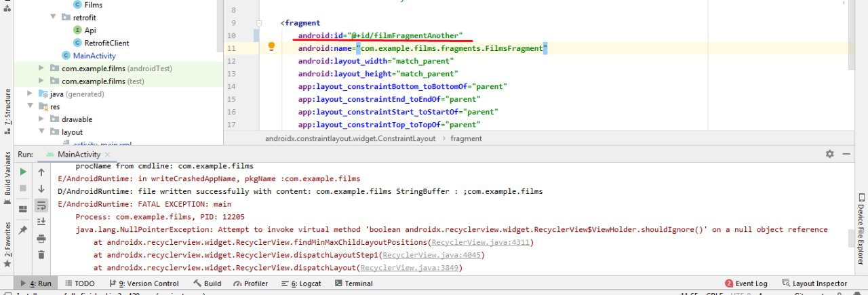Viewport: 868px width, 295px height.
Task: Collapse the layout folder
Action: click(x=42, y=132)
